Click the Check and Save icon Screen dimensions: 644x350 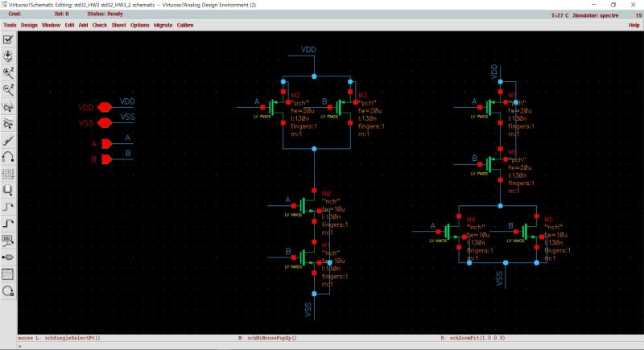[x=8, y=39]
